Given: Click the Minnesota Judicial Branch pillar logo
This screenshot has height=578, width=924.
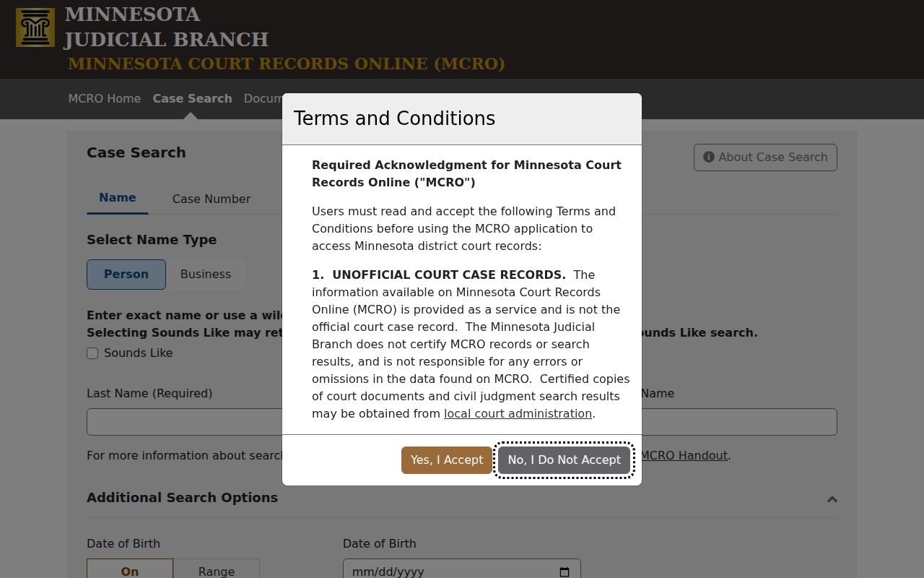Looking at the screenshot, I should pos(35,27).
